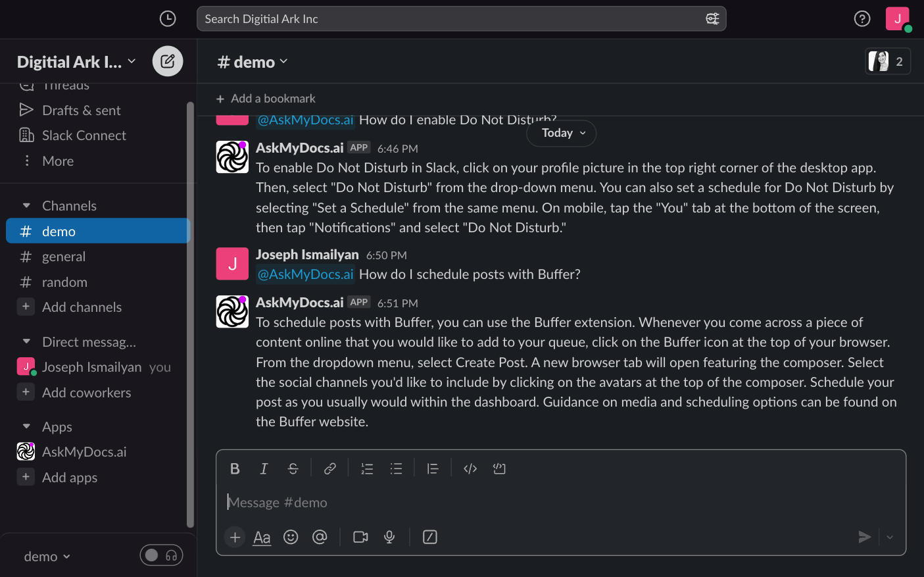Open the schedule send dropdown arrow
924x577 pixels.
[890, 537]
